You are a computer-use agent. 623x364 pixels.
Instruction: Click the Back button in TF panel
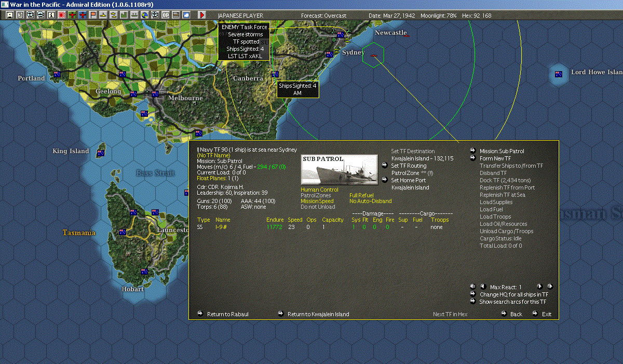516,314
